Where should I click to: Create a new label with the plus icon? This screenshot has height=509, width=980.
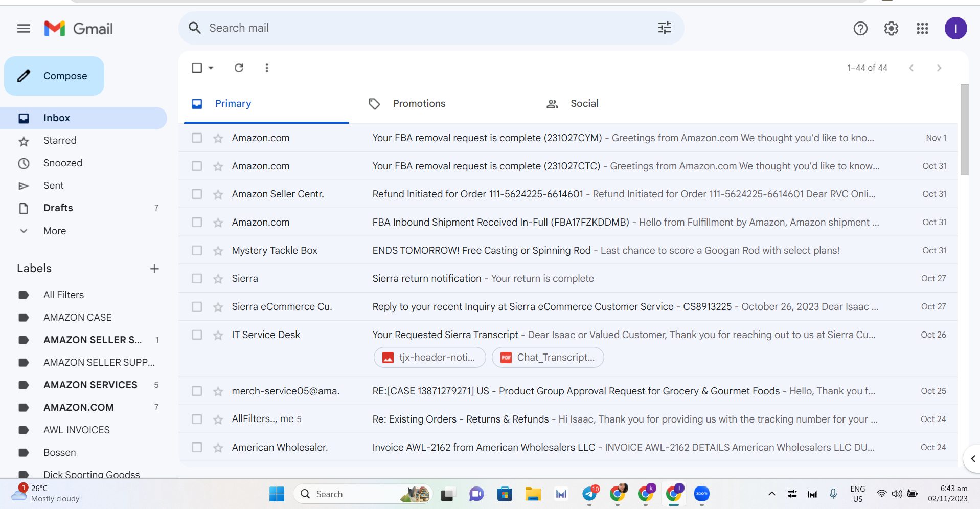pyautogui.click(x=154, y=269)
